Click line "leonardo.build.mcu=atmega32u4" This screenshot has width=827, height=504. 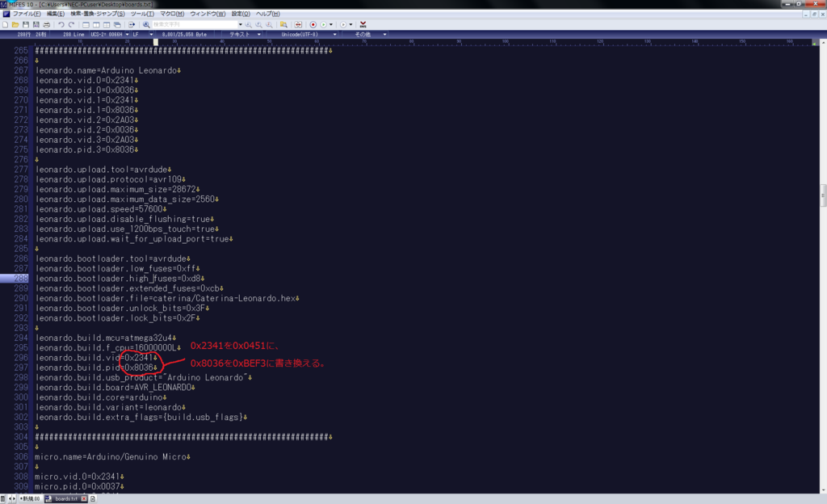click(x=106, y=338)
